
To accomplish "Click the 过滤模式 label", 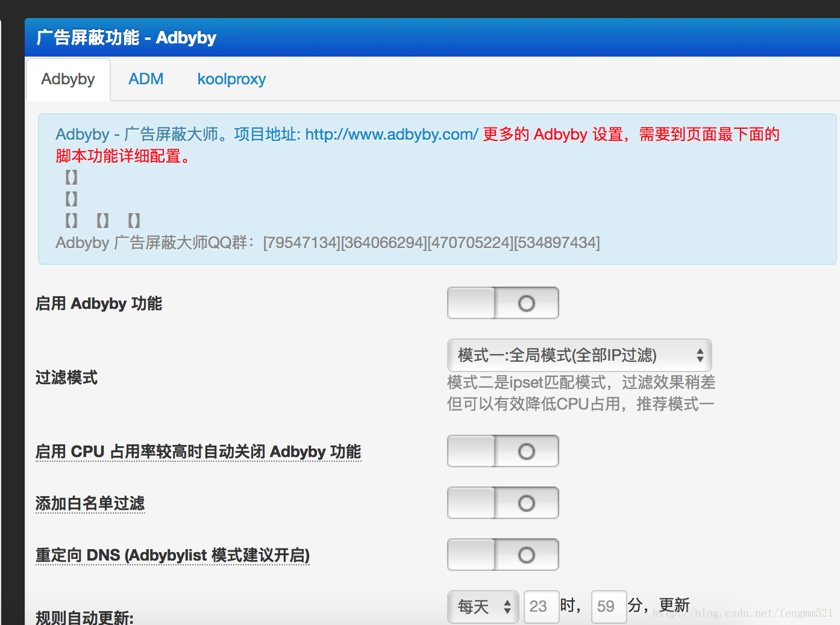I will coord(66,378).
